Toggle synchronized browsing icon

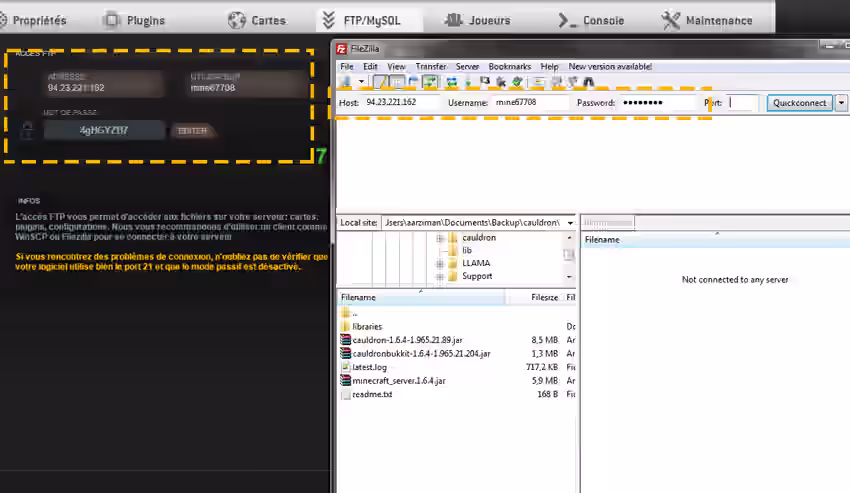point(572,82)
